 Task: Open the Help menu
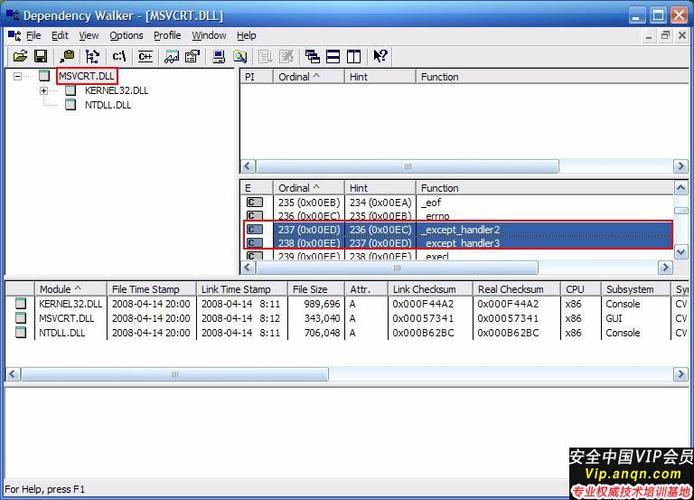click(x=247, y=35)
